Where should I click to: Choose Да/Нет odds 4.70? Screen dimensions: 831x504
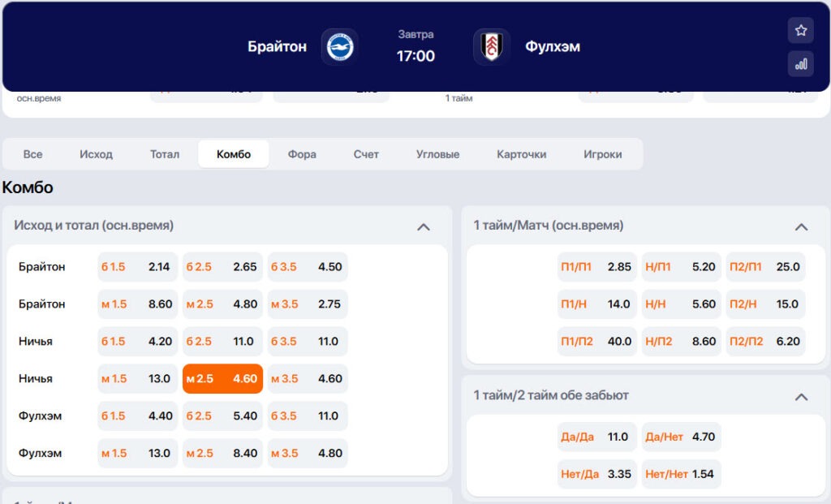[681, 437]
